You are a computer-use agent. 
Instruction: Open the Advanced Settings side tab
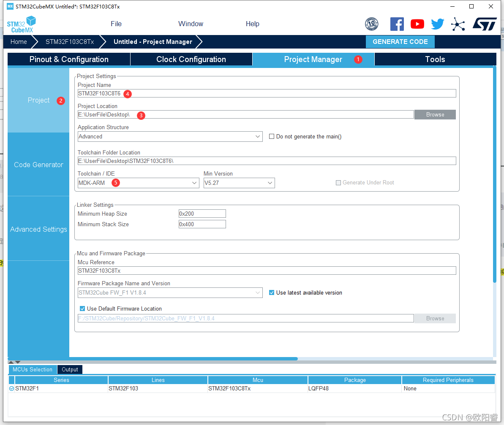point(38,229)
